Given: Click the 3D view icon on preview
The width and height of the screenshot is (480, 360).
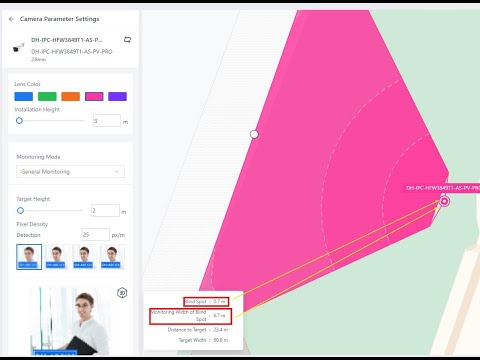Looking at the screenshot, I should pos(122,293).
